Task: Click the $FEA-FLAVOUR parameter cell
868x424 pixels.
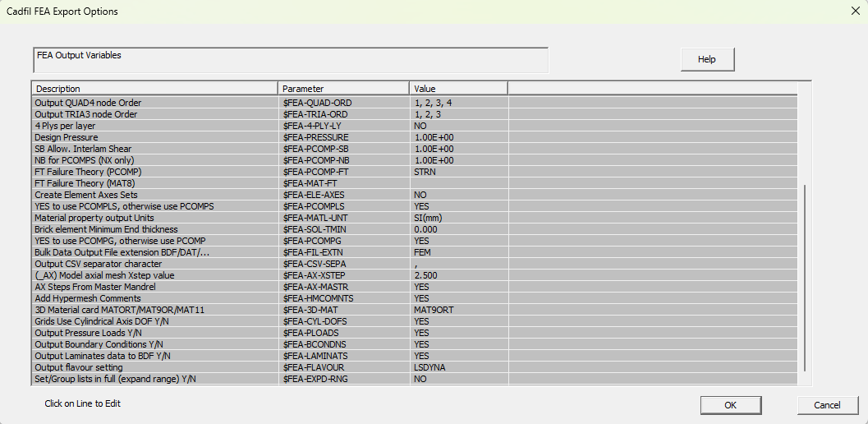Action: point(344,367)
